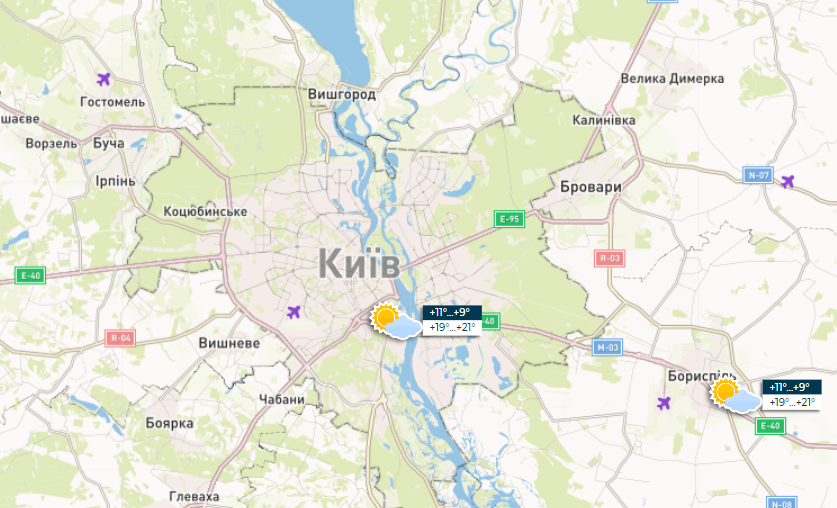Image resolution: width=837 pixels, height=508 pixels.
Task: Open Київ temperature forecast label
Action: [452, 320]
